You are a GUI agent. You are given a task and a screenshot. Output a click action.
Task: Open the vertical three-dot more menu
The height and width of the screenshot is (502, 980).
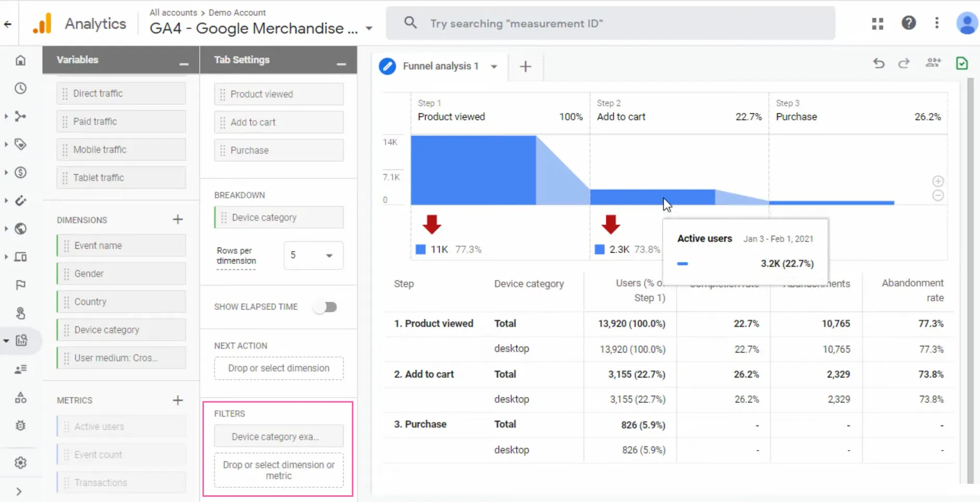click(x=937, y=23)
